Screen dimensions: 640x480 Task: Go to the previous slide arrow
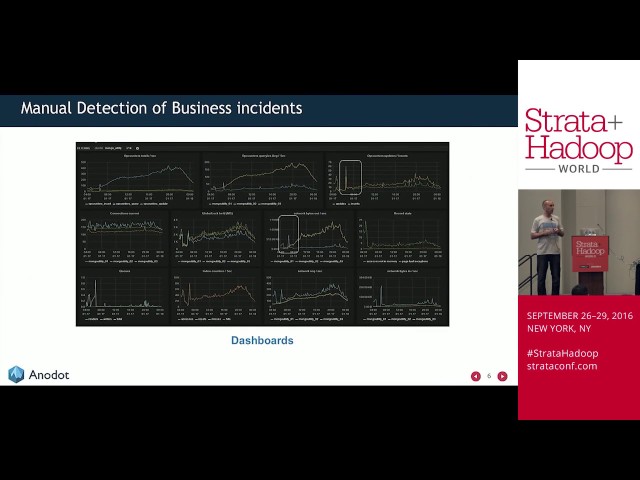pos(476,376)
